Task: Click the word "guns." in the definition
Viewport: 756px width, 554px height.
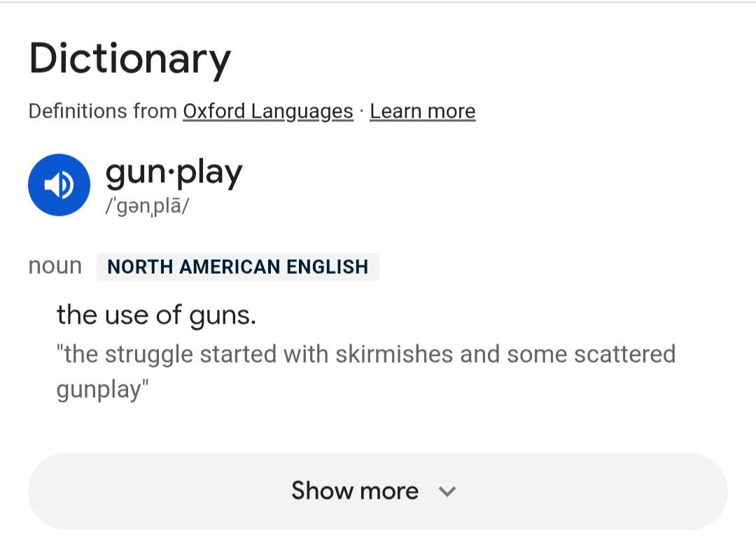Action: [x=223, y=316]
